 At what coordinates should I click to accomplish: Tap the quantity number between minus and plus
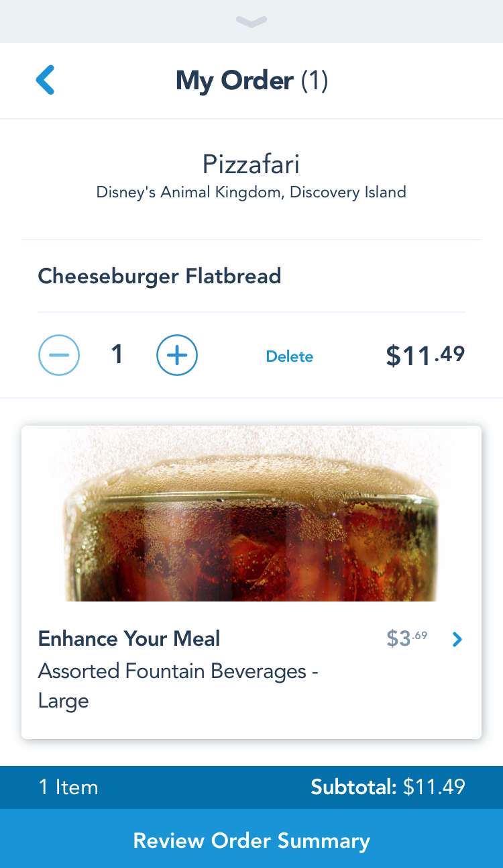click(x=117, y=354)
